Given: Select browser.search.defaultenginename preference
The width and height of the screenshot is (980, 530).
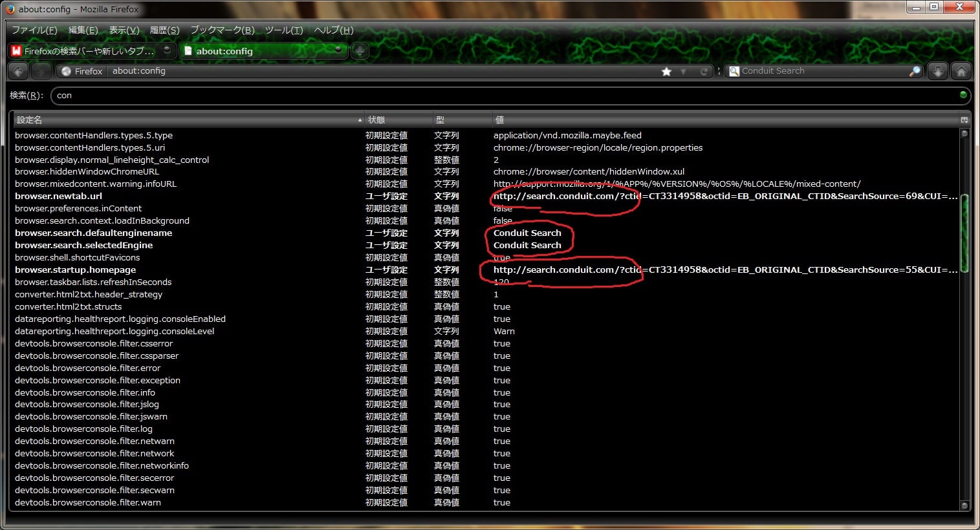Looking at the screenshot, I should coord(486,233).
